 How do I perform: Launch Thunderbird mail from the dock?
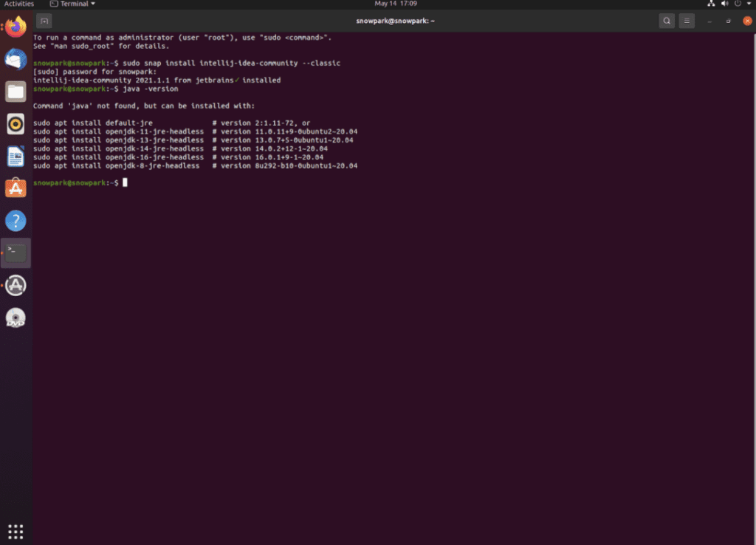16,59
